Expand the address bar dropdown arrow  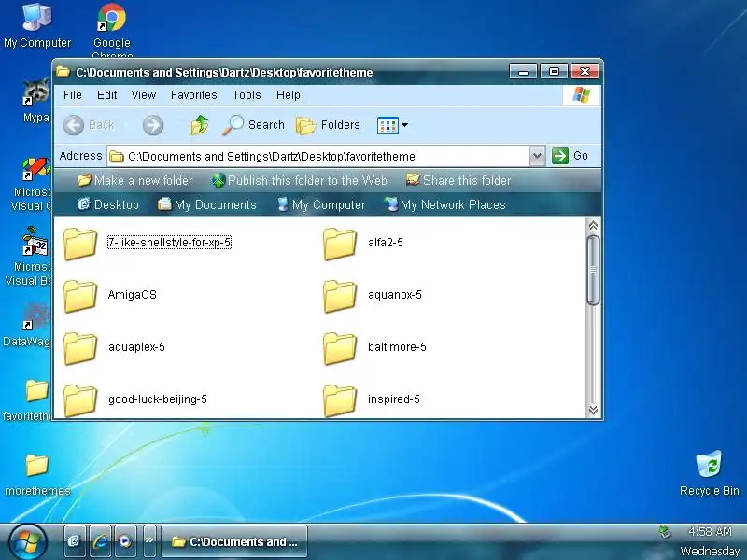pyautogui.click(x=537, y=156)
